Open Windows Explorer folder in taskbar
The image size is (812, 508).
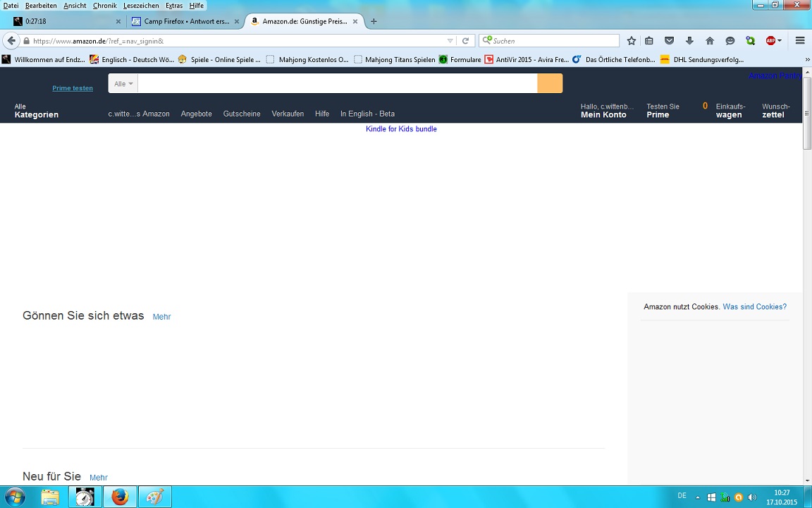[50, 497]
